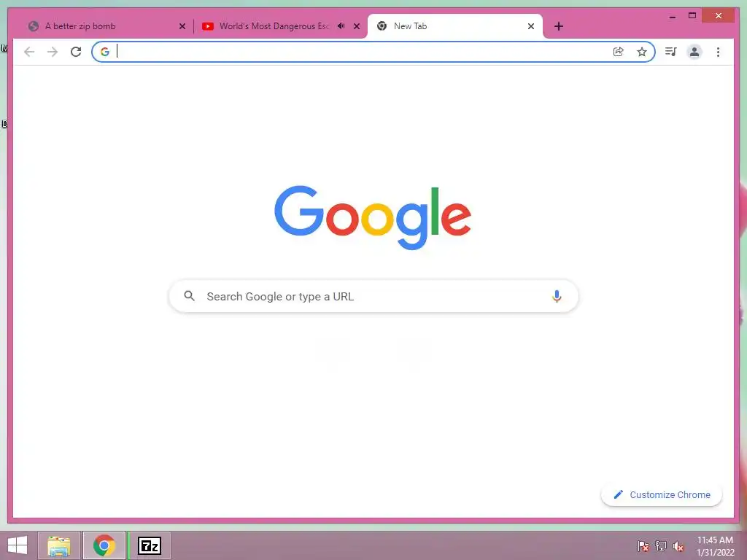This screenshot has height=560, width=747.
Task: Close the New Tab tab
Action: pos(531,27)
